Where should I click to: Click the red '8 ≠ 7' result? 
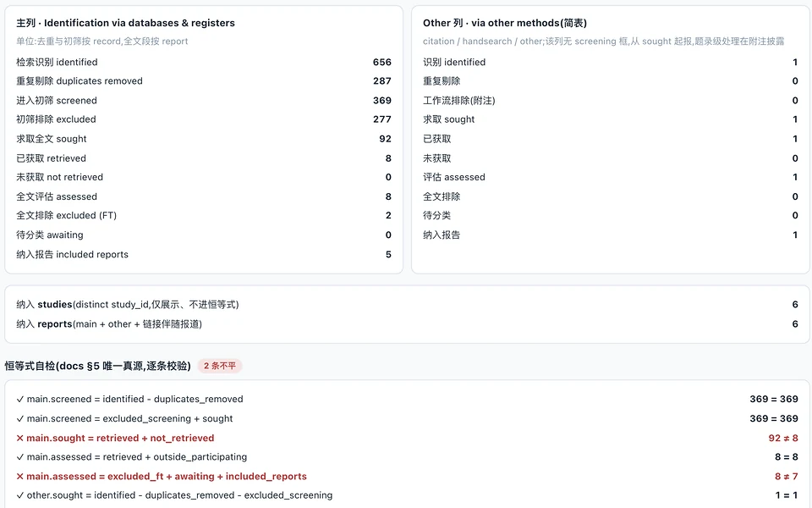(x=786, y=477)
